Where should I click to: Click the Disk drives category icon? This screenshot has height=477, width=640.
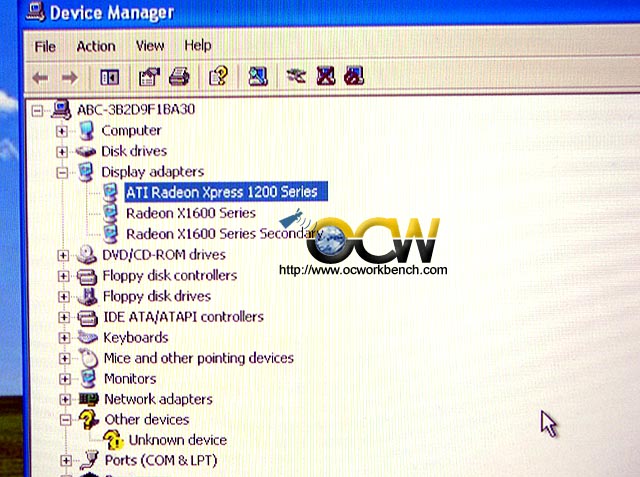click(x=86, y=151)
